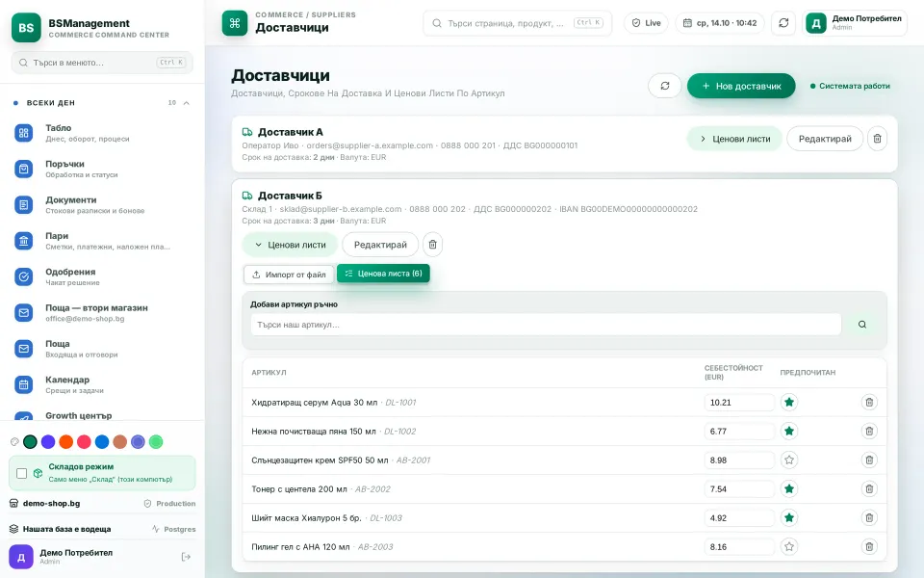The width and height of the screenshot is (924, 578).
Task: Remove Пилинг гел с AHA row
Action: [869, 547]
